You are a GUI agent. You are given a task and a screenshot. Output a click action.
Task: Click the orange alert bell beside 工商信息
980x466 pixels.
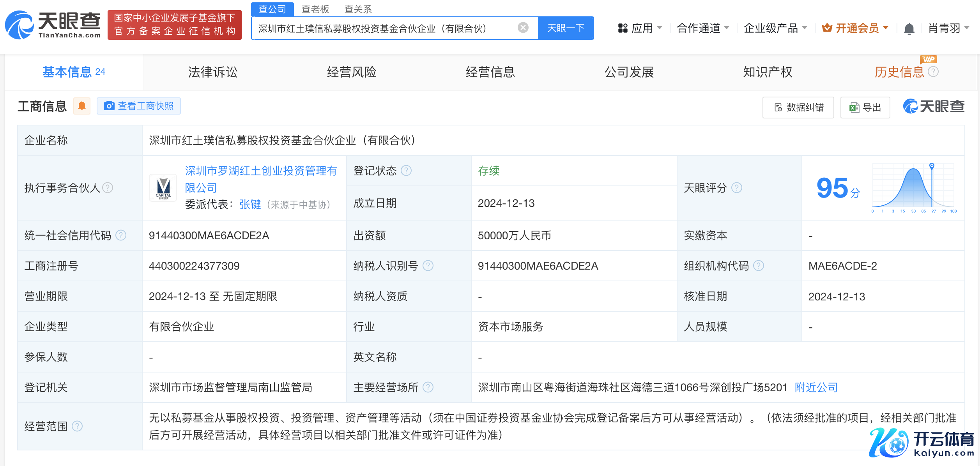[x=82, y=106]
